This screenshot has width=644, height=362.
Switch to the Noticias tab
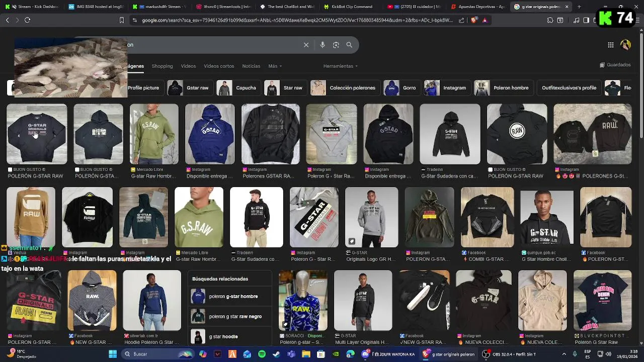[x=251, y=66]
